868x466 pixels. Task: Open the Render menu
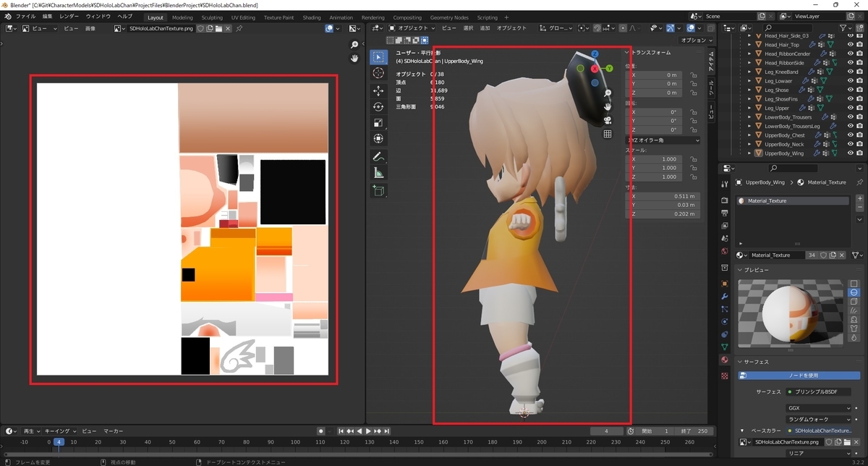(x=69, y=17)
